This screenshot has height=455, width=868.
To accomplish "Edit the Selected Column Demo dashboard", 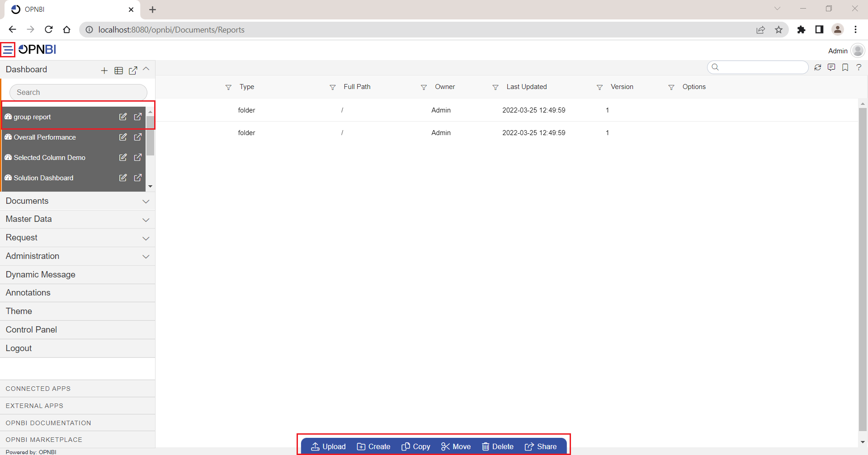I will click(x=123, y=157).
